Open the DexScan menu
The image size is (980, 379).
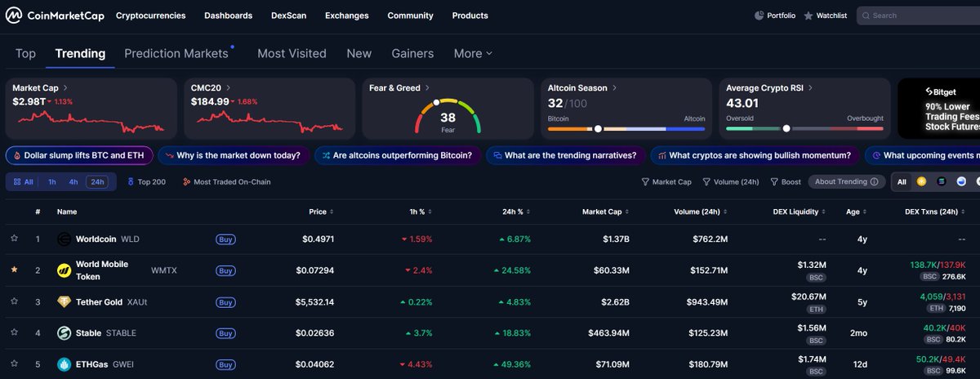tap(288, 16)
